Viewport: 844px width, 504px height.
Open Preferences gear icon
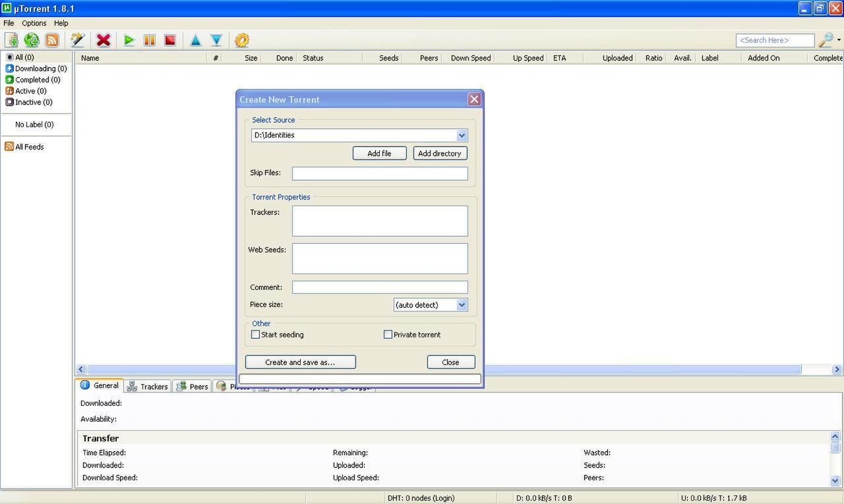point(242,40)
